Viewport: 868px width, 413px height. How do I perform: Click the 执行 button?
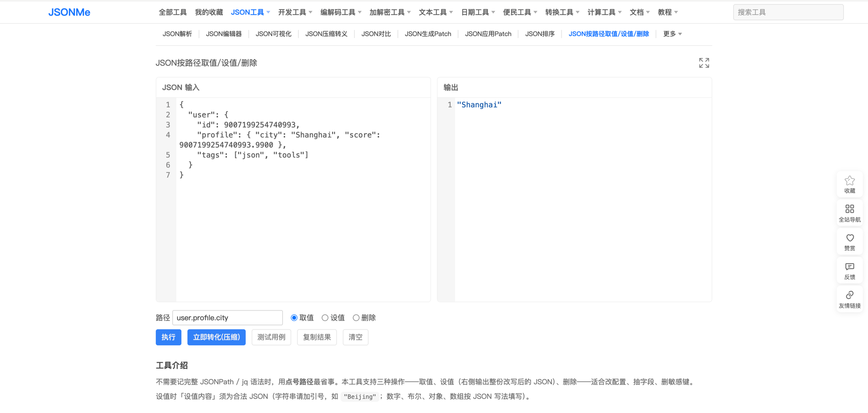pos(168,337)
